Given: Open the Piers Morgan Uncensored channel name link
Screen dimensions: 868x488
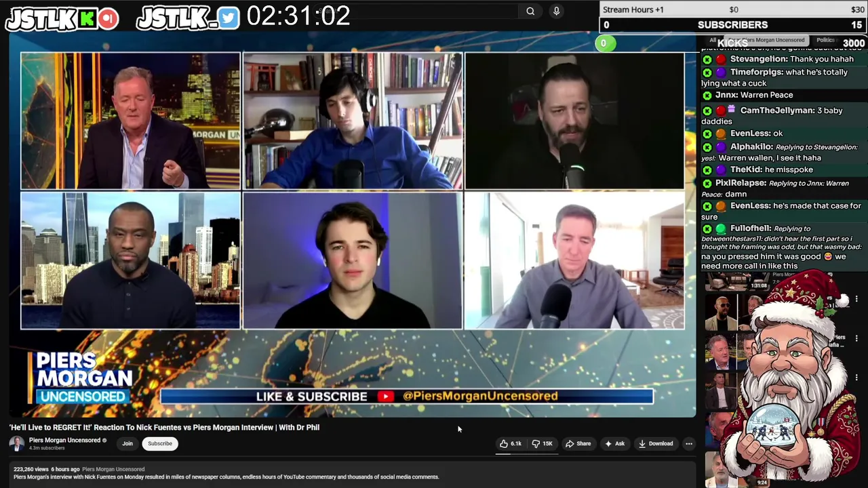Looking at the screenshot, I should pos(64,441).
